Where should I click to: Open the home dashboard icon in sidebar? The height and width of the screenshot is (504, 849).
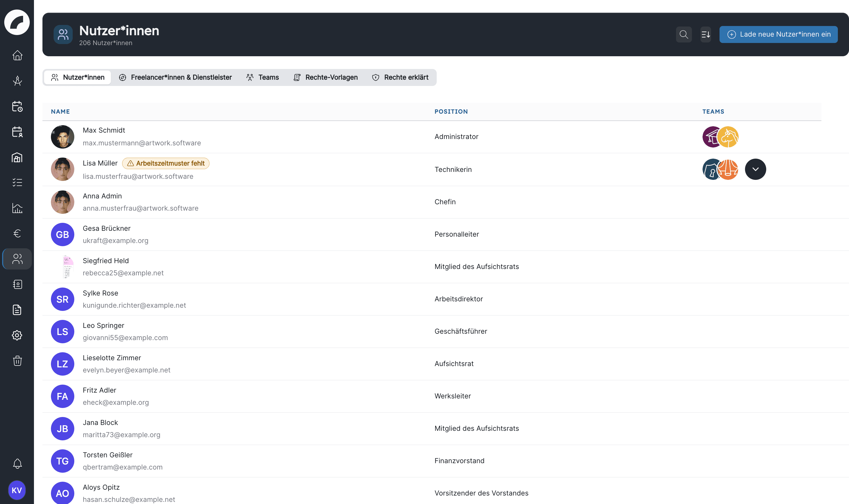tap(17, 55)
